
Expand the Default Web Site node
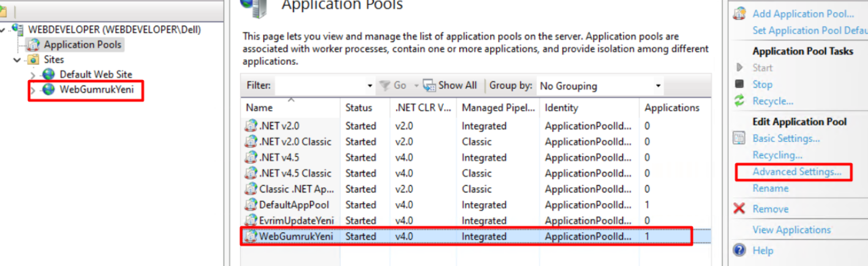(32, 75)
